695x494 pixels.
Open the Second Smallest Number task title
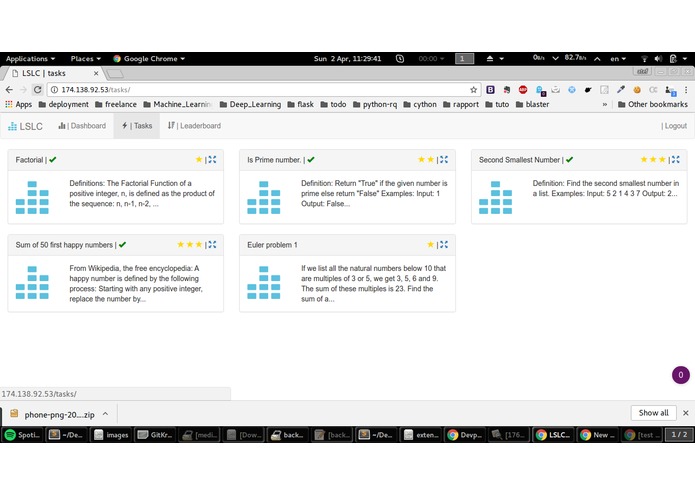519,160
